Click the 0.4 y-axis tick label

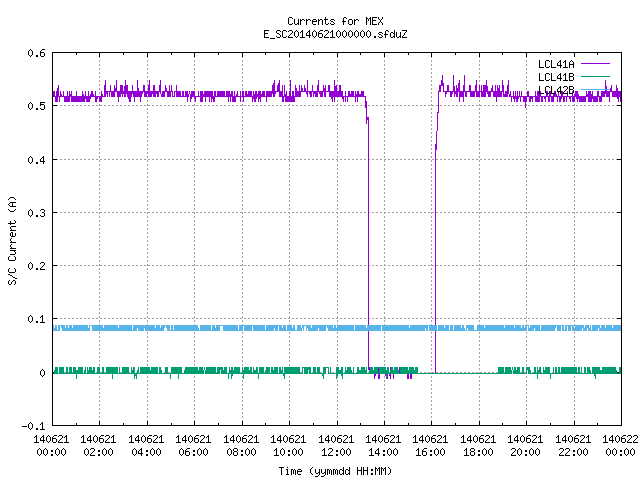(x=36, y=160)
